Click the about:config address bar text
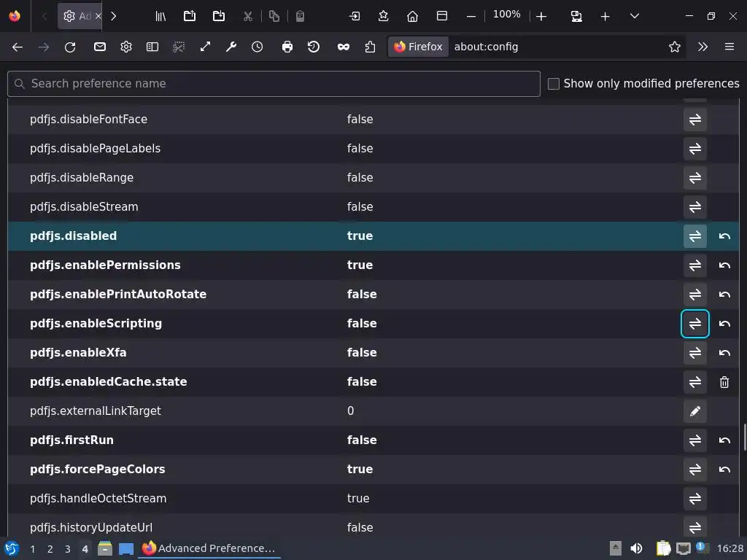The height and width of the screenshot is (560, 747). [486, 47]
